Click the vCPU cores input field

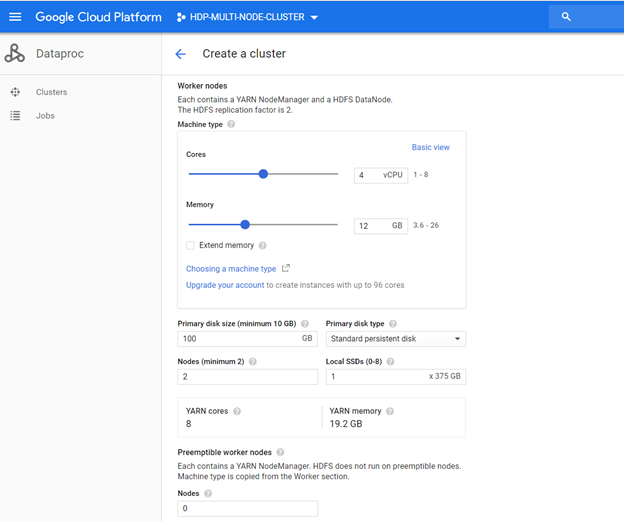coord(381,175)
